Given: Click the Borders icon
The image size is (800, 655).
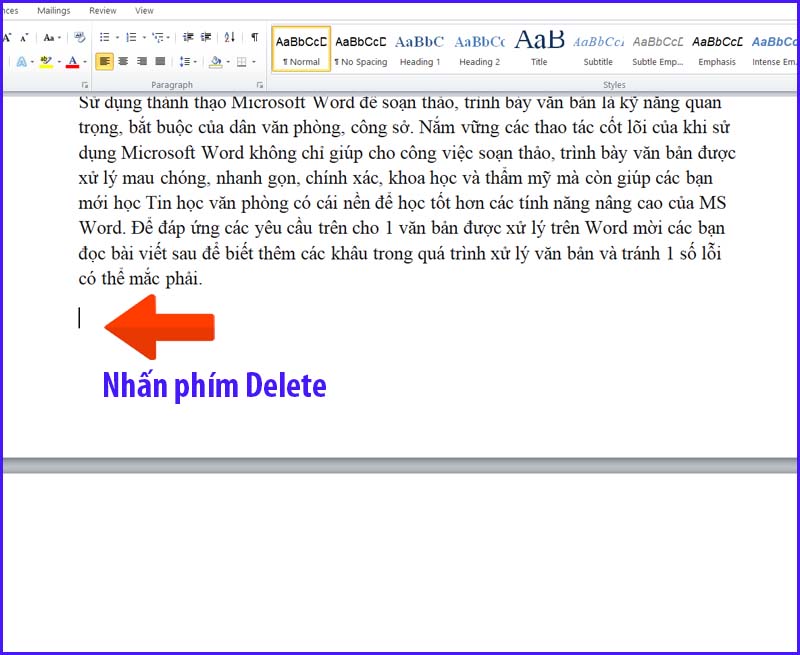Looking at the screenshot, I should click(242, 62).
